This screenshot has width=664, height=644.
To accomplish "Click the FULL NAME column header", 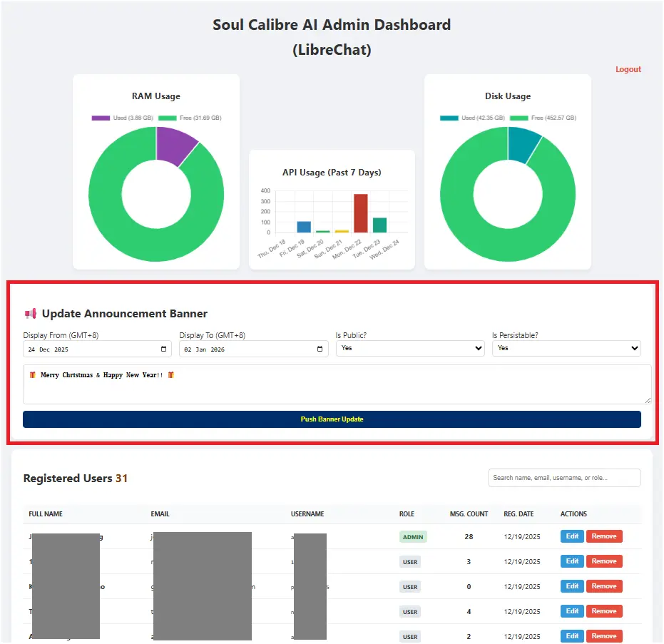I will click(46, 514).
